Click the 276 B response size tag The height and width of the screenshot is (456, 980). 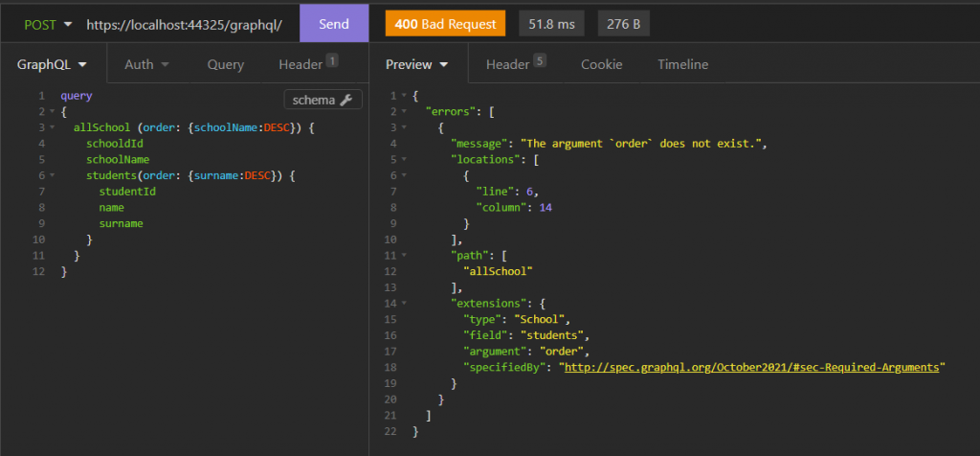click(x=623, y=24)
